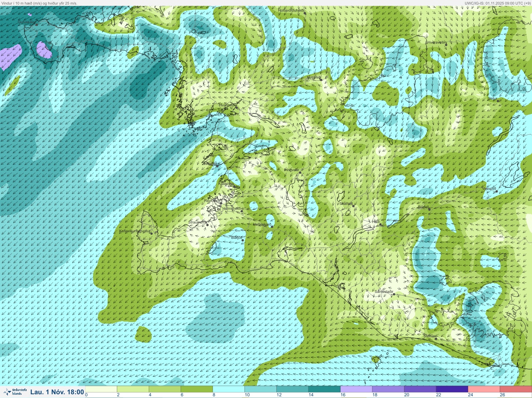Select the 24–26 m/s pink legend swatch
532x398 pixels.
(x=483, y=389)
